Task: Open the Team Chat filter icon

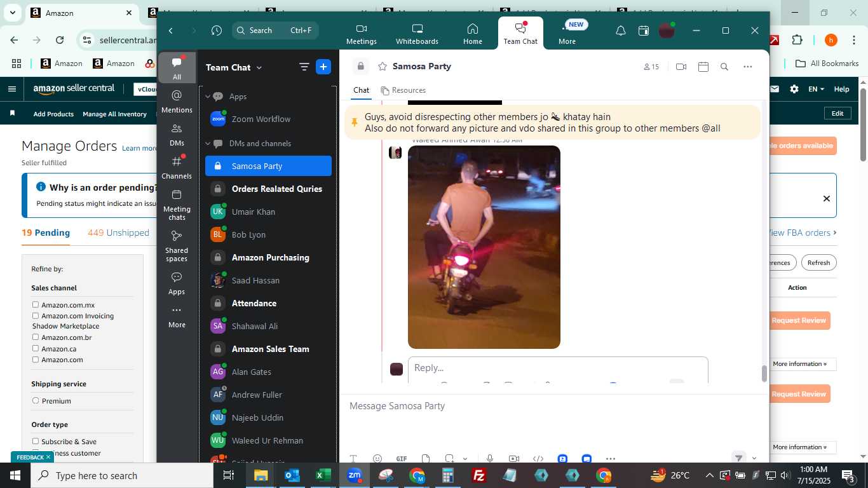Action: click(304, 67)
